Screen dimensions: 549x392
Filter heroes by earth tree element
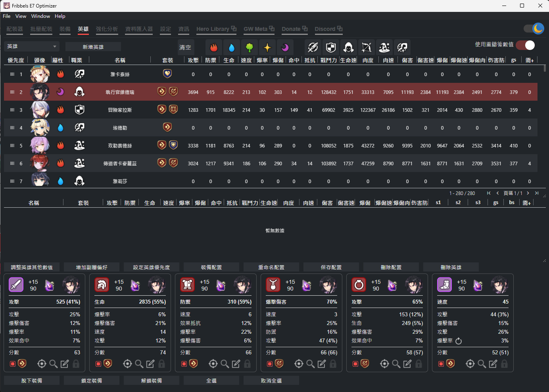(x=250, y=48)
